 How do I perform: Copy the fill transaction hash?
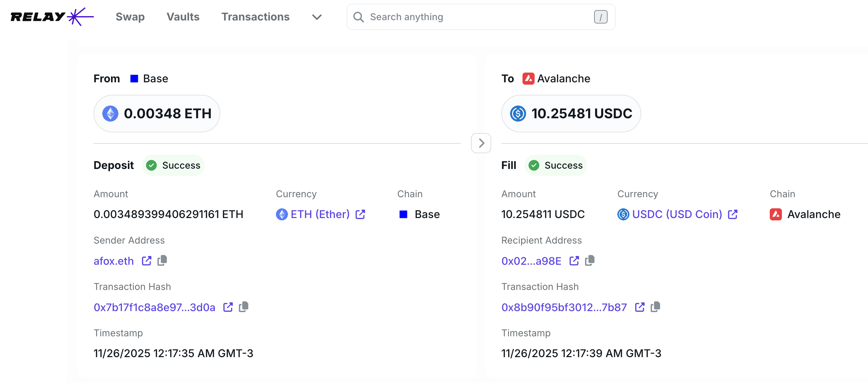(x=655, y=307)
